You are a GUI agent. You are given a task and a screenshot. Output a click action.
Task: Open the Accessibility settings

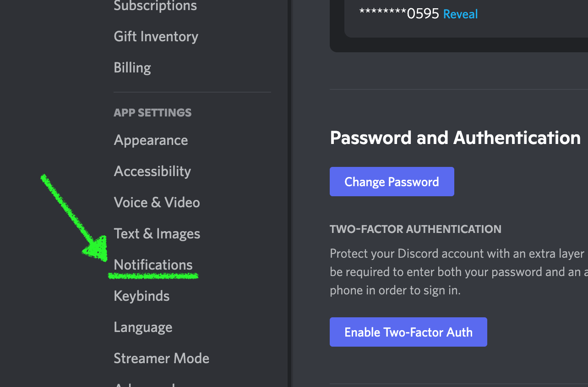tap(152, 171)
